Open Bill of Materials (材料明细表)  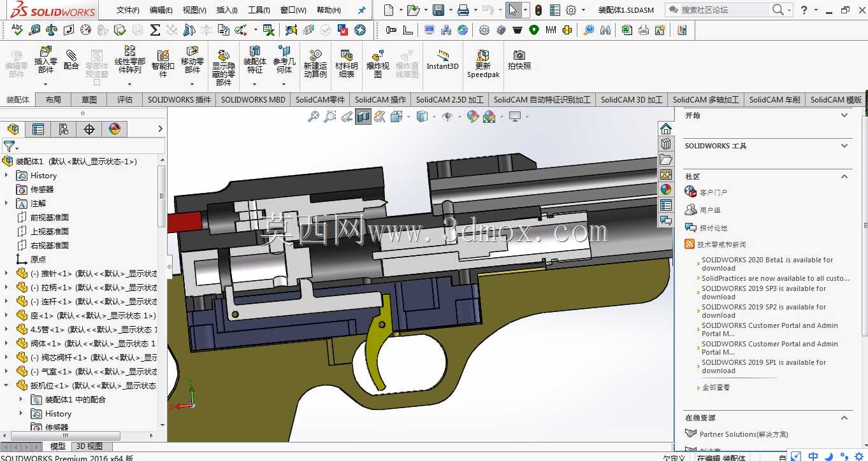point(347,64)
